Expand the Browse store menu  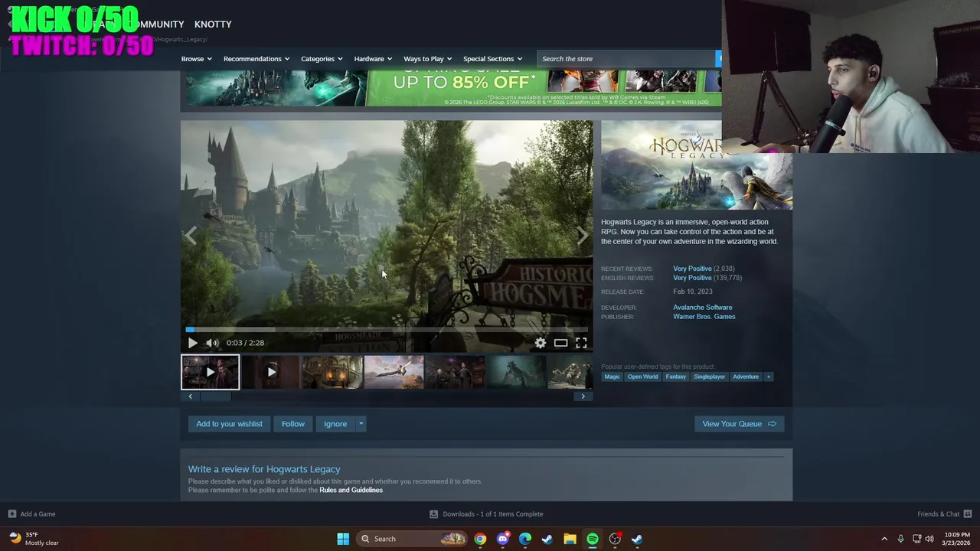coord(197,59)
